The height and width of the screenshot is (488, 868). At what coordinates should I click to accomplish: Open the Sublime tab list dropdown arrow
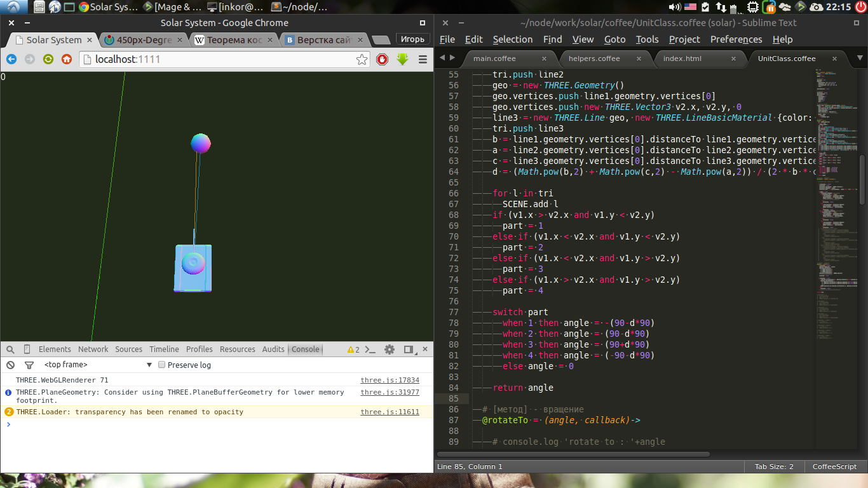point(860,58)
